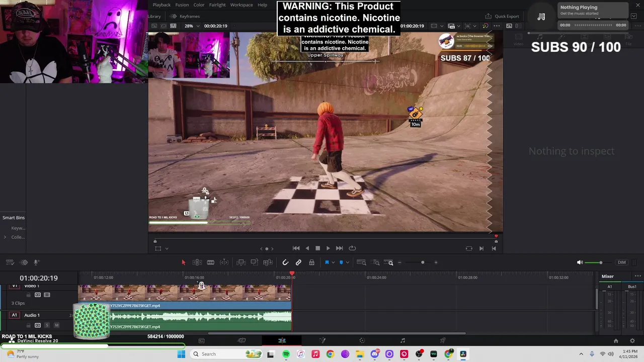Open the Keyframes panel button
The width and height of the screenshot is (644, 362).
coord(186,16)
